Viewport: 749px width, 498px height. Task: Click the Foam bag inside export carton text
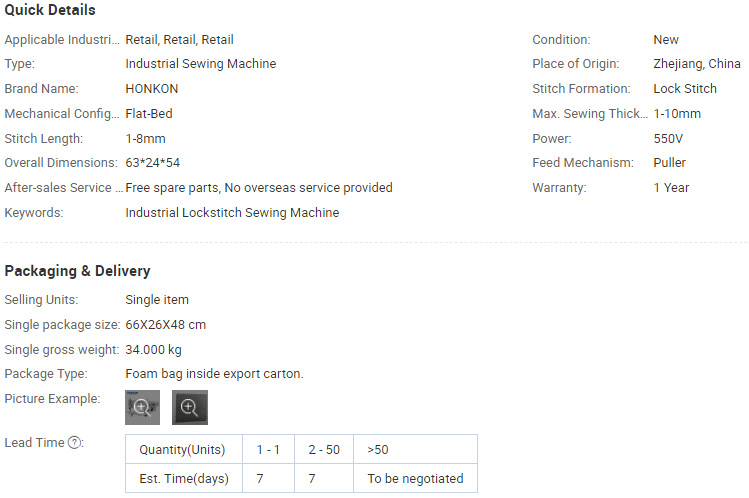click(214, 373)
